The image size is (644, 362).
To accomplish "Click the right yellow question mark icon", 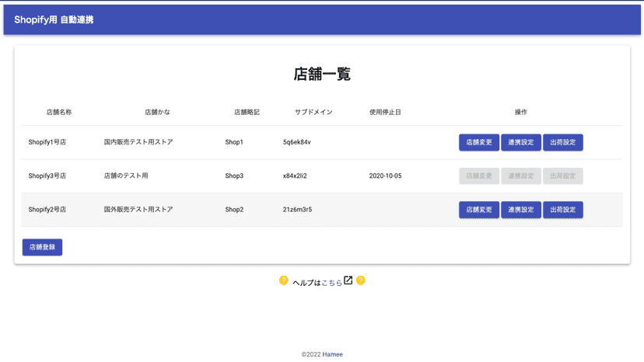I will (x=361, y=280).
